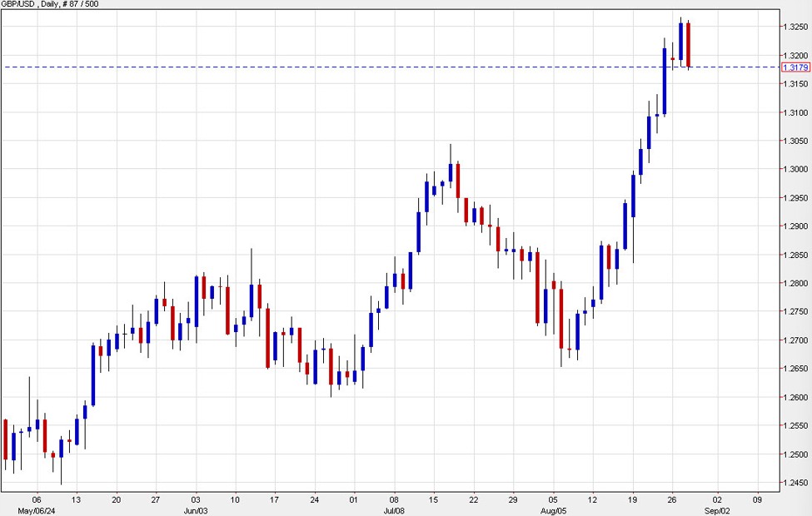Click the '# 87 / 500' counter text

[82, 4]
